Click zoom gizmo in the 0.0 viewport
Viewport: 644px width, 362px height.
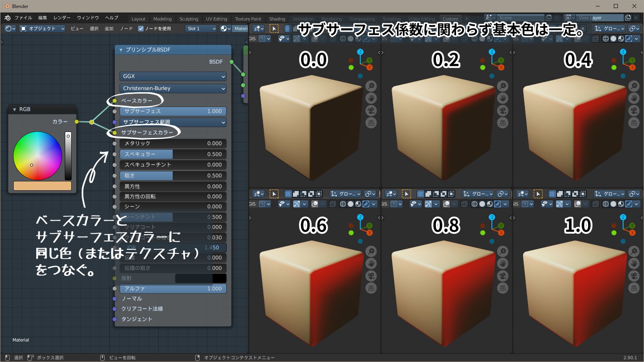click(x=371, y=86)
